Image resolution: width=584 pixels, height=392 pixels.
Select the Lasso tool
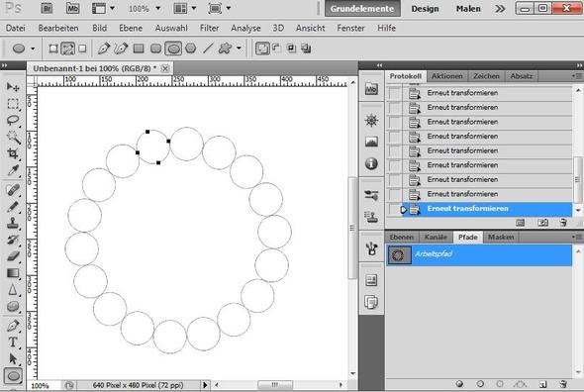tap(13, 120)
